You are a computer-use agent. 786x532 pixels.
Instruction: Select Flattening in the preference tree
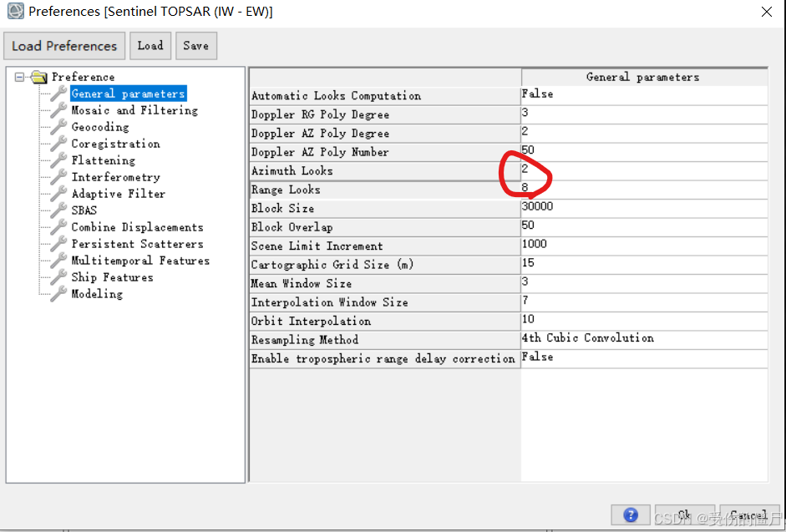pos(103,160)
